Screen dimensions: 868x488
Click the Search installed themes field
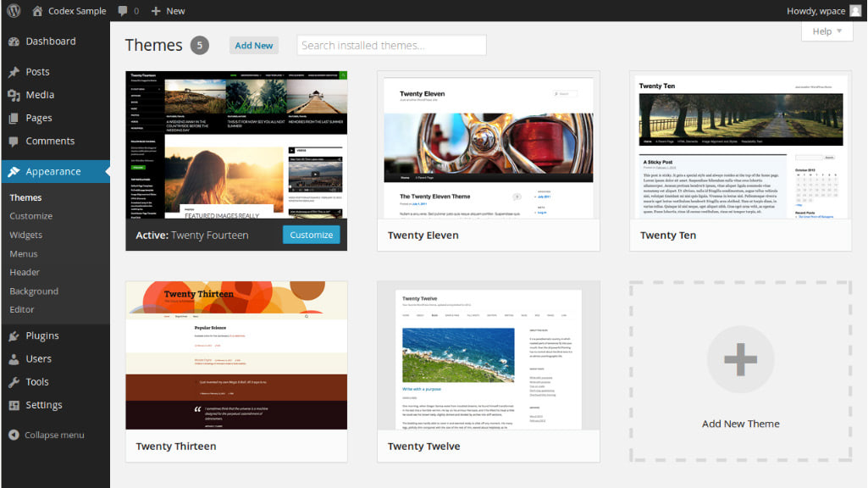[x=391, y=46]
